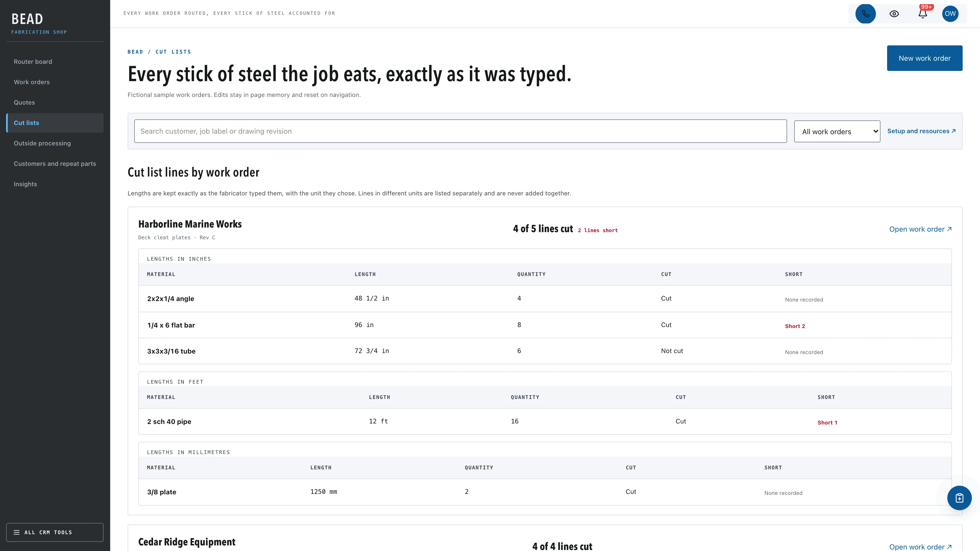980x551 pixels.
Task: Toggle the eye view icon in header
Action: click(894, 14)
